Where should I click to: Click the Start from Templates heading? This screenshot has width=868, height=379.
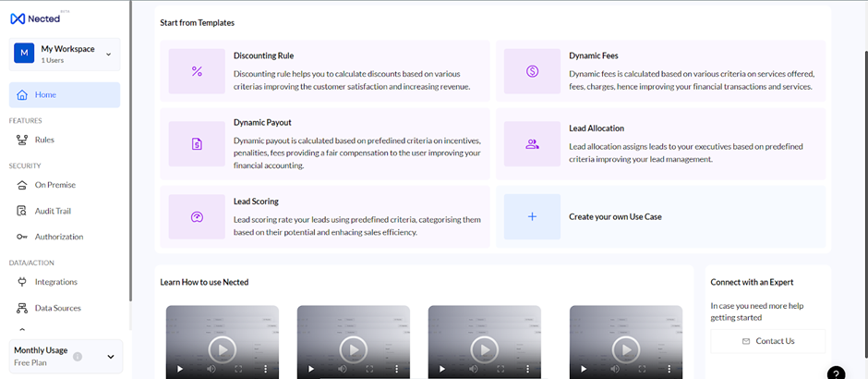pyautogui.click(x=197, y=23)
